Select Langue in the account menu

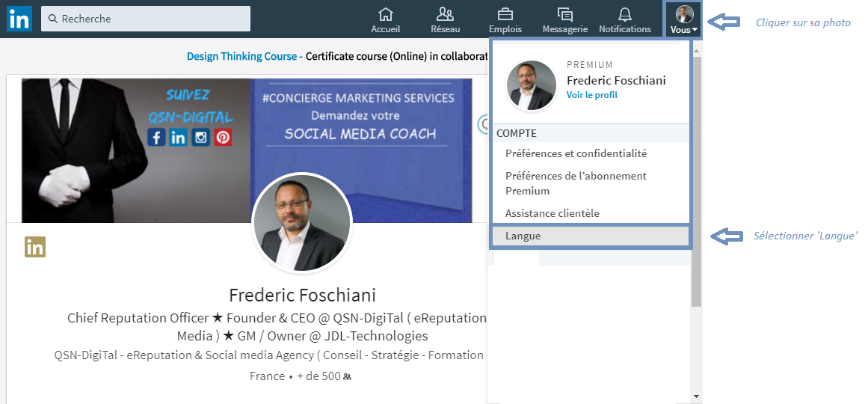[x=523, y=236]
